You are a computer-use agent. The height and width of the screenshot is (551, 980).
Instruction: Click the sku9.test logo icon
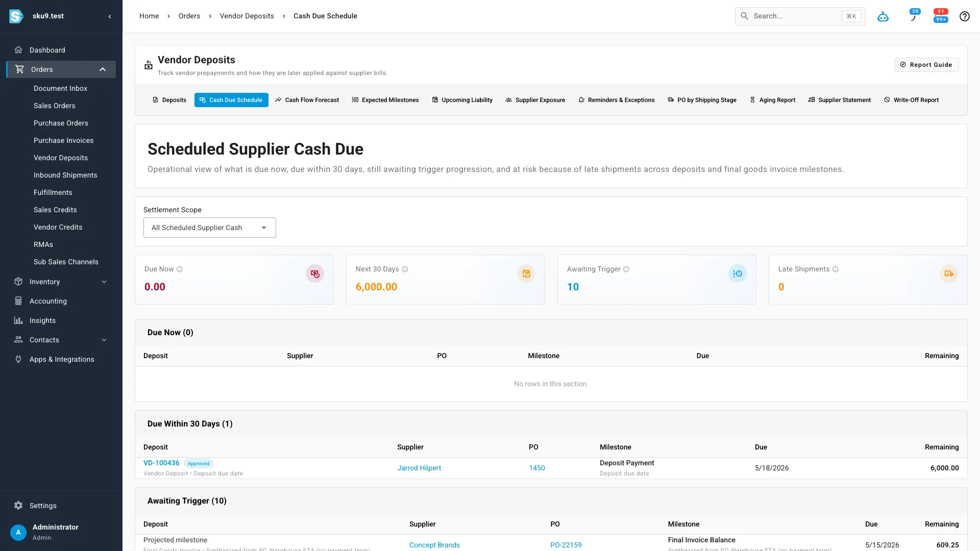(x=16, y=16)
